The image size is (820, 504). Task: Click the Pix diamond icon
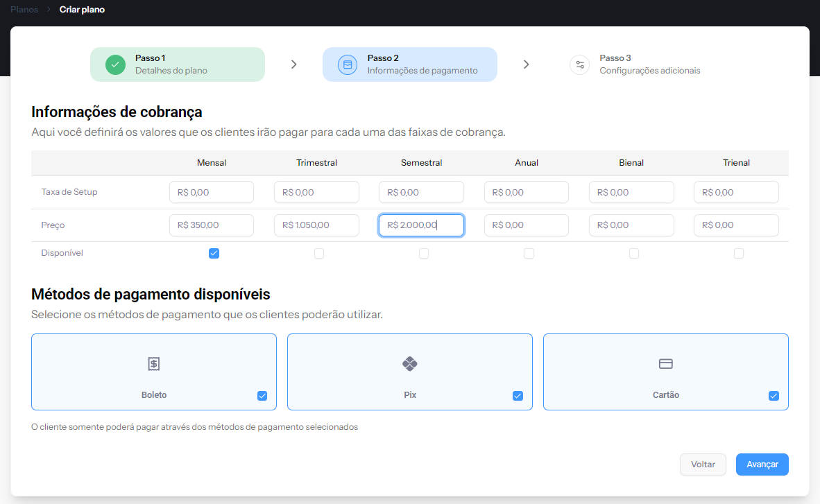[x=410, y=364]
